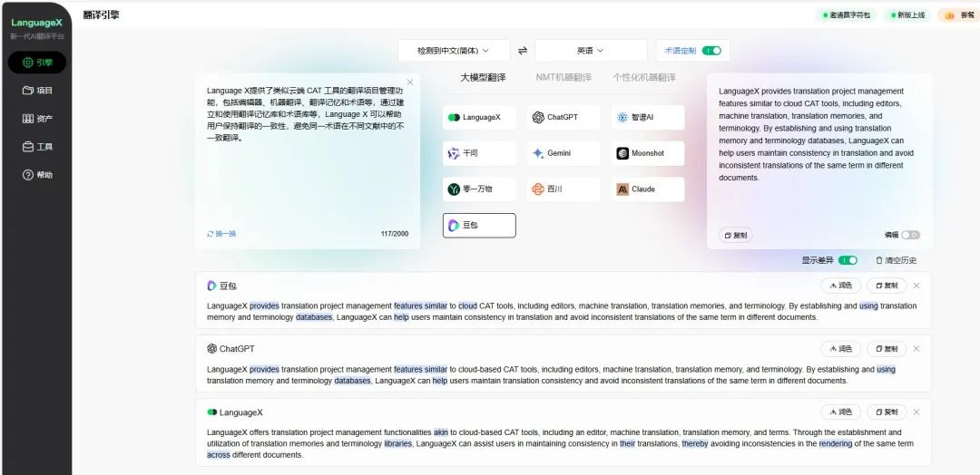Click 润色 polish button in ChatGPT result
Viewport: 980px width, 475px height.
[840, 349]
